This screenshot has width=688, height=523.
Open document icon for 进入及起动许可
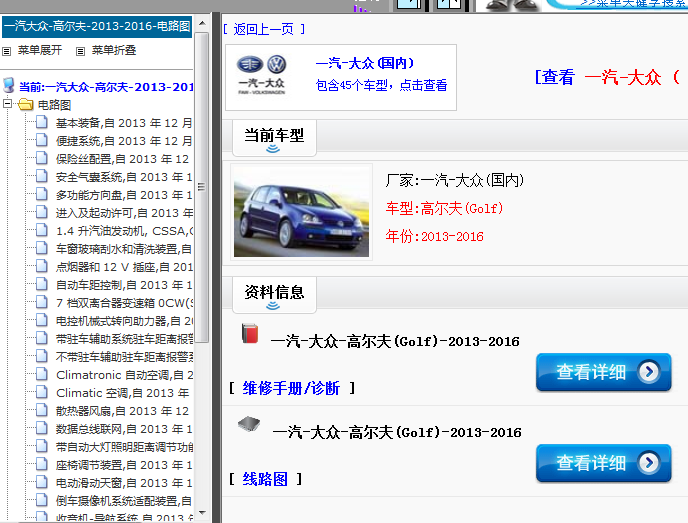click(42, 211)
